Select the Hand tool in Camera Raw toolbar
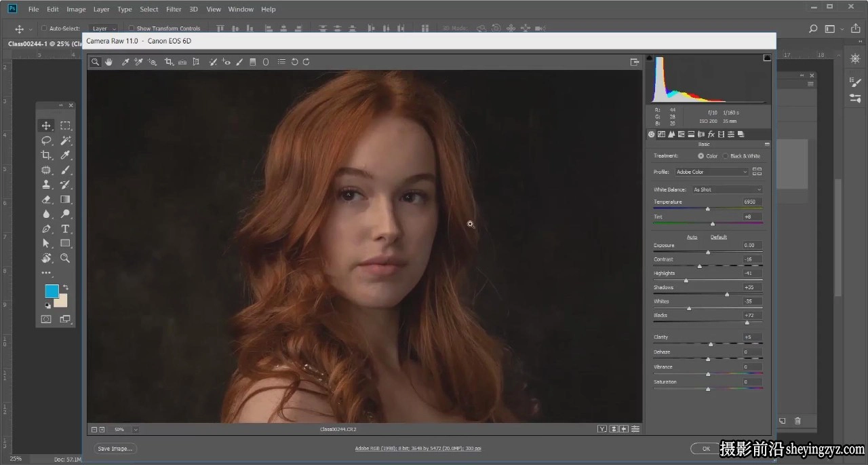The height and width of the screenshot is (465, 868). click(108, 62)
